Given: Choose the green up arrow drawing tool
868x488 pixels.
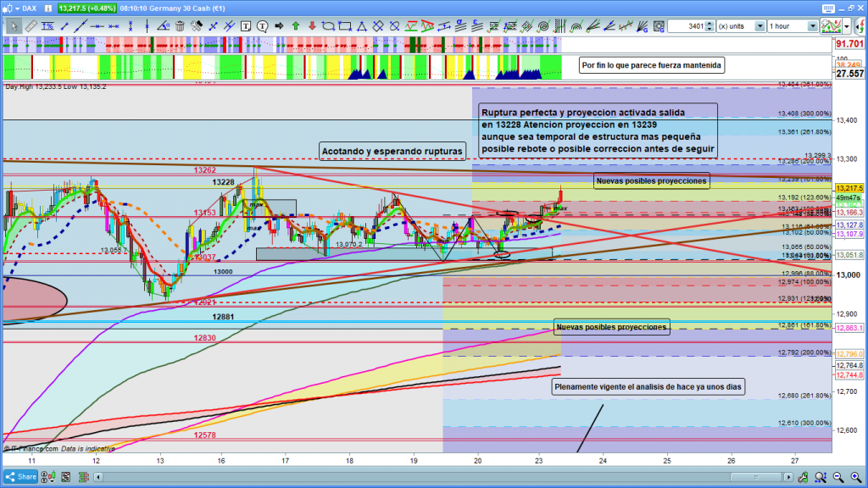Looking at the screenshot, I should coord(295,26).
